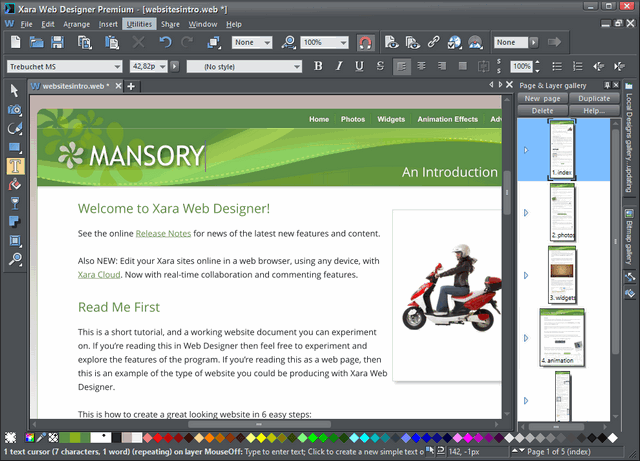
Task: Select the 2. photos page thumbnail
Action: click(x=563, y=213)
